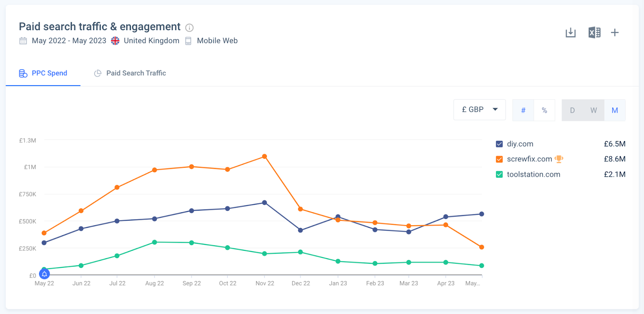Click the screwfix.com trophy icon
Viewport: 644px width, 314px height.
click(x=559, y=159)
